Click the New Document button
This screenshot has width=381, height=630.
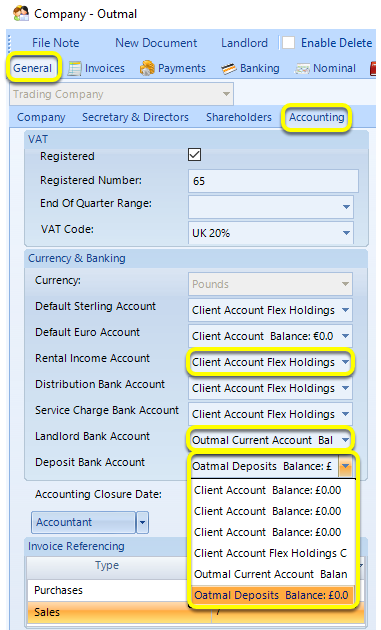click(156, 43)
